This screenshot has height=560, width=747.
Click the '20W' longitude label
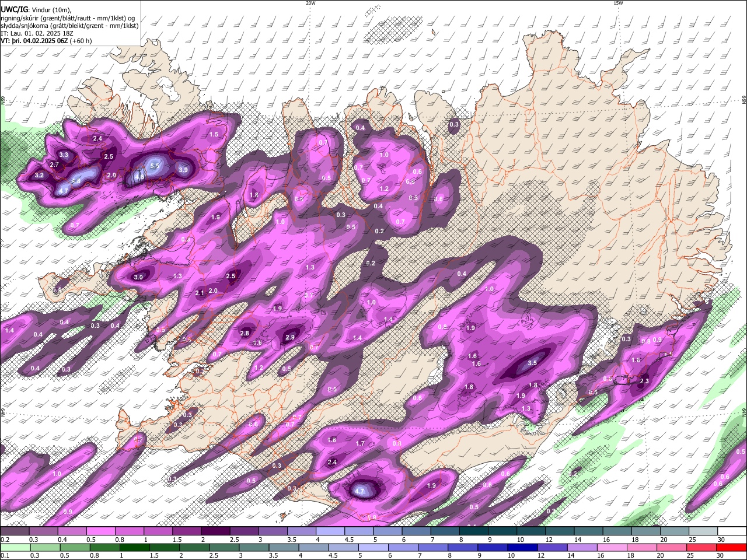click(x=310, y=3)
